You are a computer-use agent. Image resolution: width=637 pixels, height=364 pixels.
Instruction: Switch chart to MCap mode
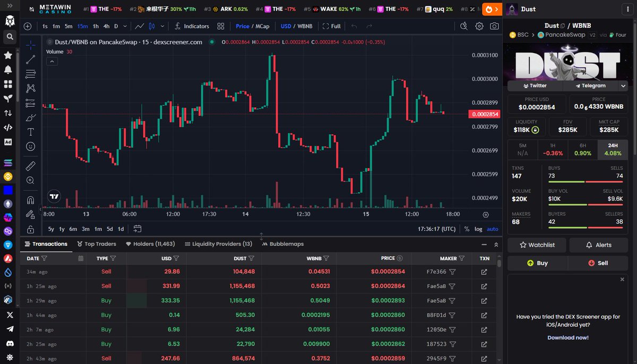click(x=262, y=26)
